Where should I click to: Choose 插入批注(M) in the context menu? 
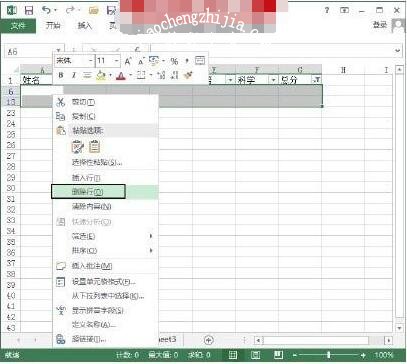pyautogui.click(x=105, y=266)
